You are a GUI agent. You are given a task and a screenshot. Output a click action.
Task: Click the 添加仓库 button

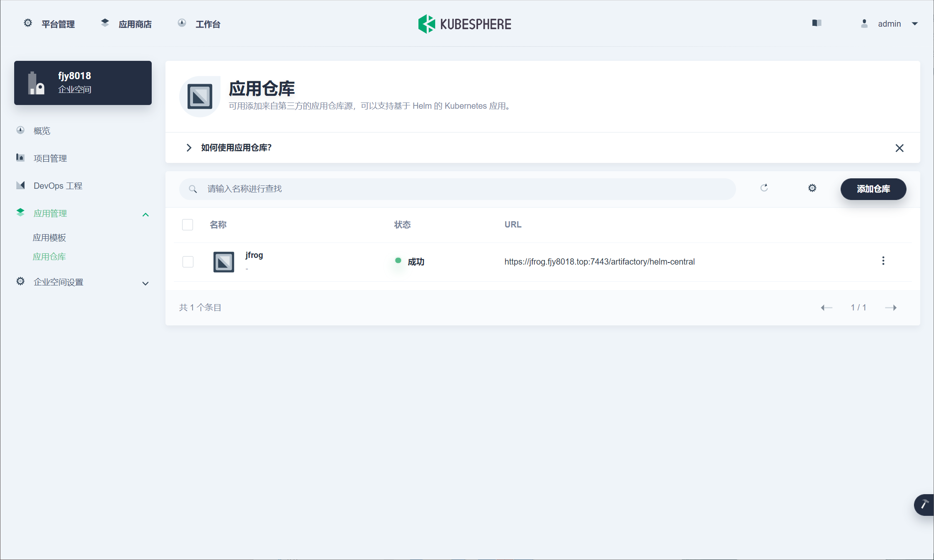tap(873, 189)
